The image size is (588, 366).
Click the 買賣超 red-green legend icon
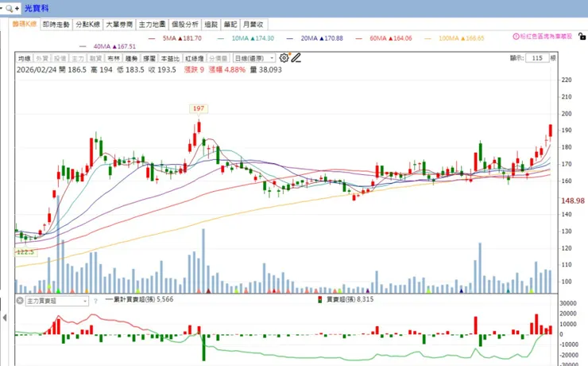tap(320, 299)
